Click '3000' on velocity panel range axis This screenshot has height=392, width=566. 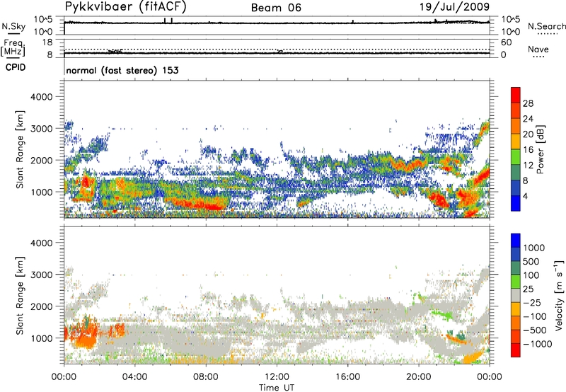[41, 275]
